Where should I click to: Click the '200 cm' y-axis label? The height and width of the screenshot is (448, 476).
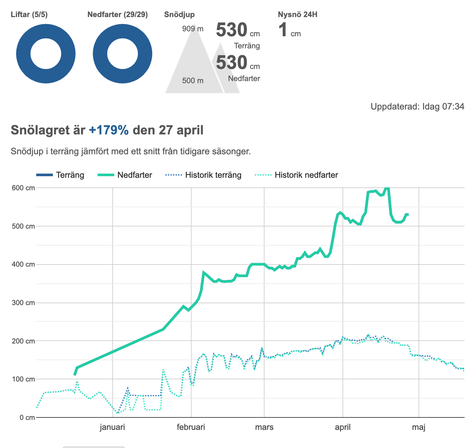pyautogui.click(x=23, y=341)
